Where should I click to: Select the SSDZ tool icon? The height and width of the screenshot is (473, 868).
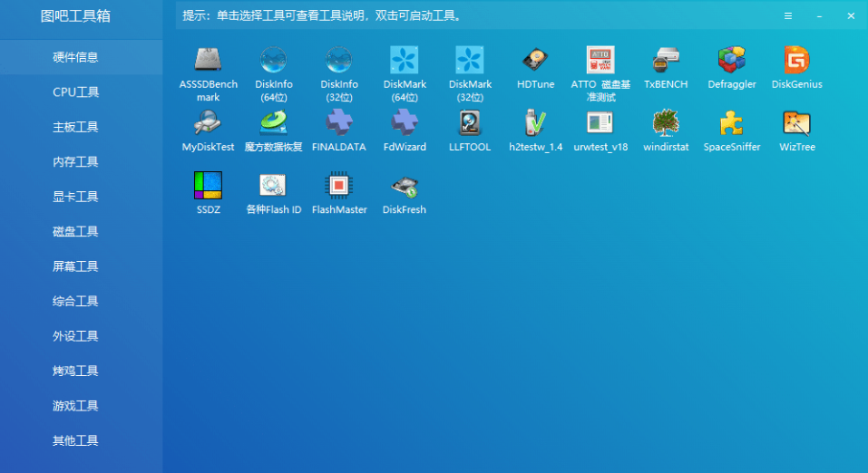tap(208, 185)
